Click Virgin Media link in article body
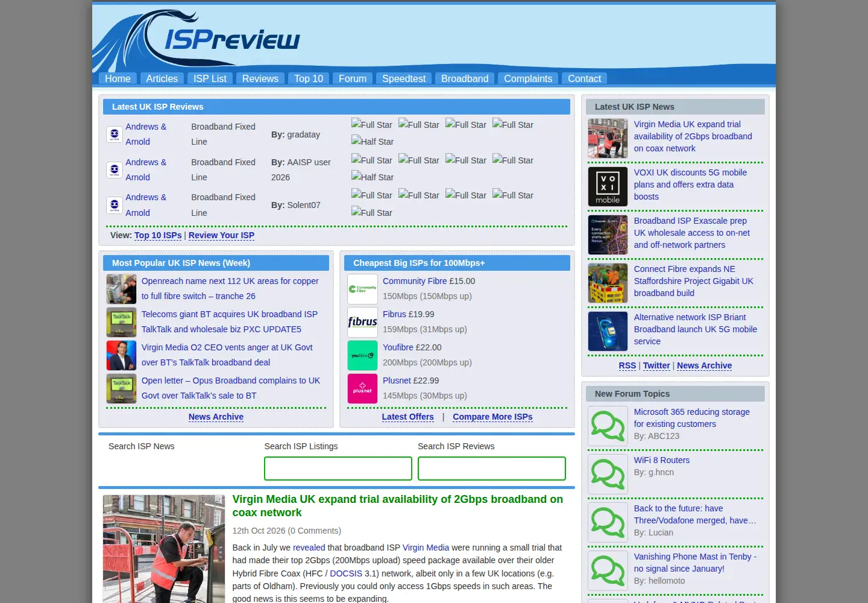868x603 pixels. coord(426,548)
